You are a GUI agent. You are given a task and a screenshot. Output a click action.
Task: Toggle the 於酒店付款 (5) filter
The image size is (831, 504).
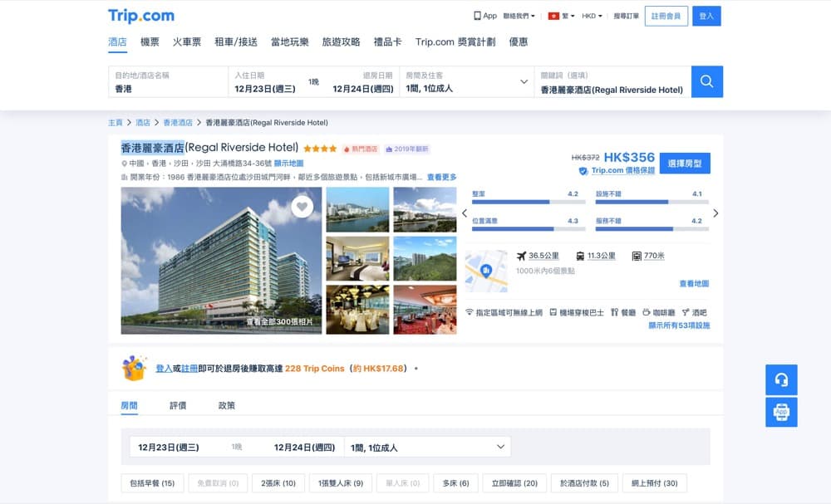[x=584, y=483]
